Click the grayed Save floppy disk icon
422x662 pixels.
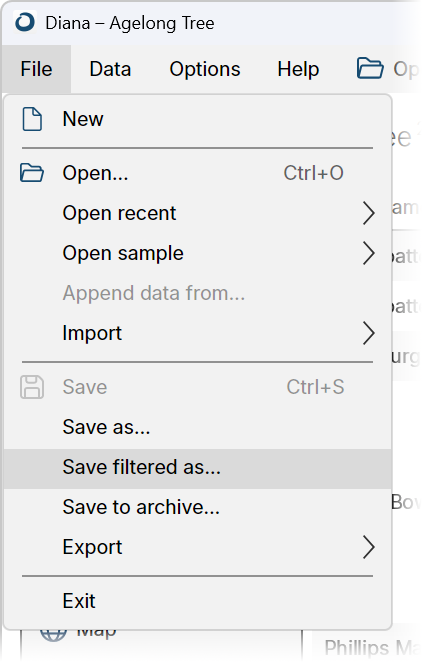coord(32,387)
